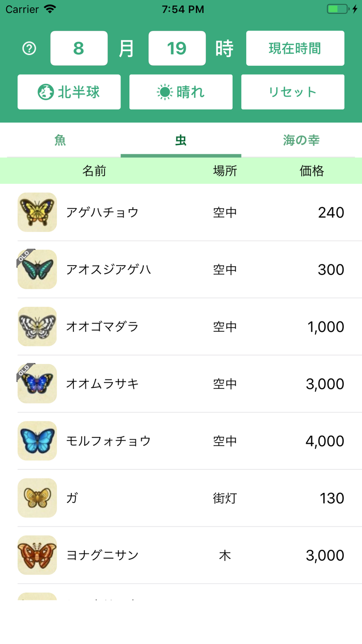Image resolution: width=362 pixels, height=644 pixels.
Task: Click the アゲハチョウ butterfly thumbnail icon
Action: [x=37, y=212]
